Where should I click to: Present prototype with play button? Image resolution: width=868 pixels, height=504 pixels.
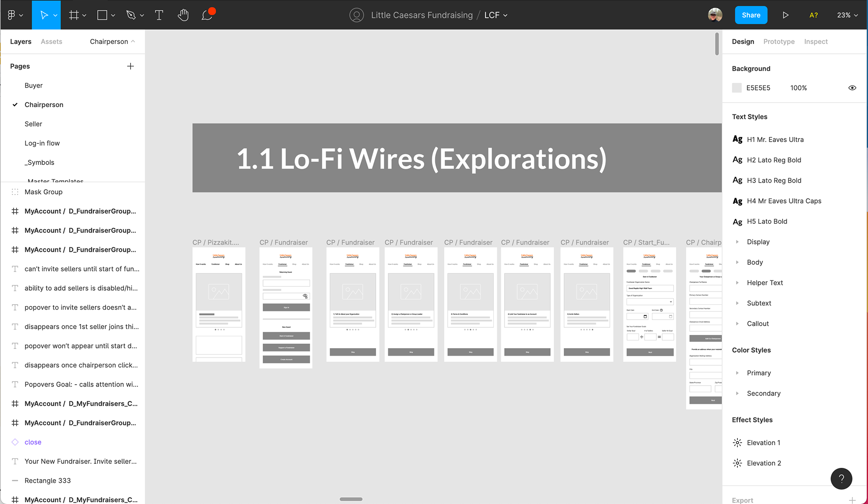[786, 15]
